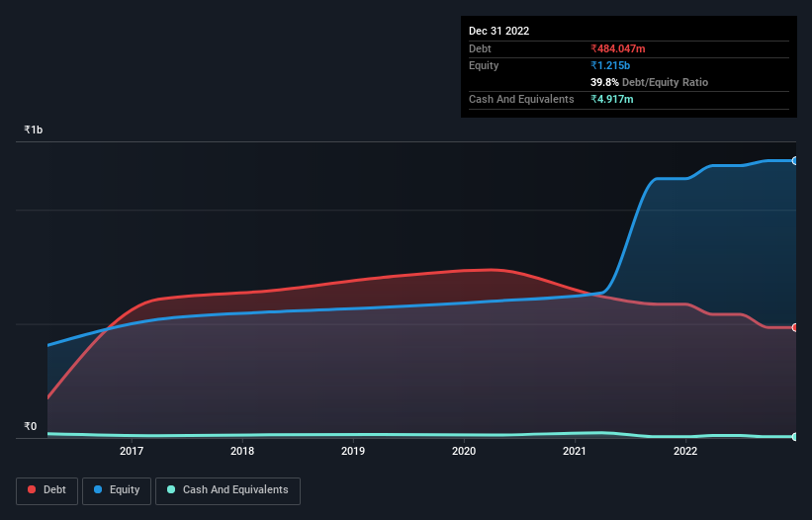This screenshot has height=520, width=812.
Task: Click the 2019 x-axis label
Action: pos(353,451)
